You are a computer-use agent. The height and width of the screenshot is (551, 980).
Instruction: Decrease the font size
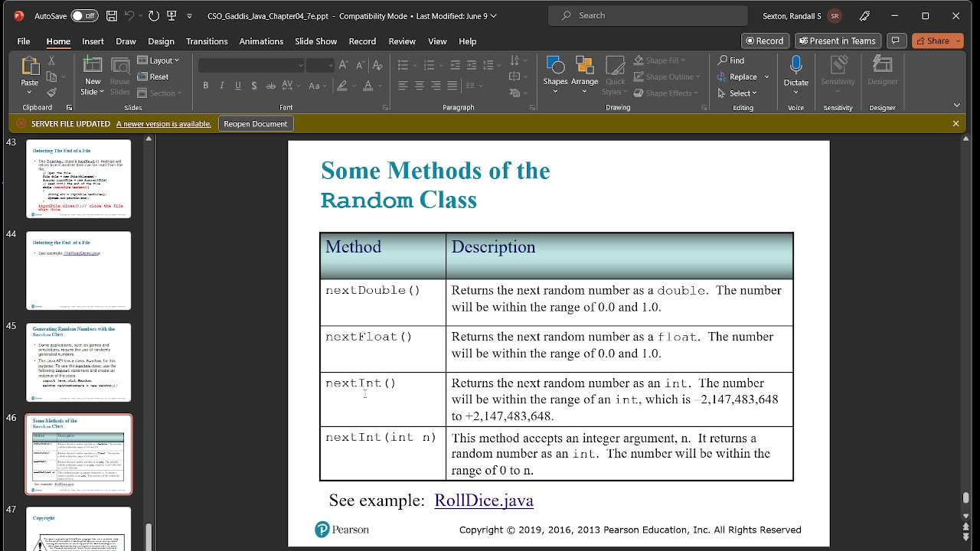[x=360, y=65]
